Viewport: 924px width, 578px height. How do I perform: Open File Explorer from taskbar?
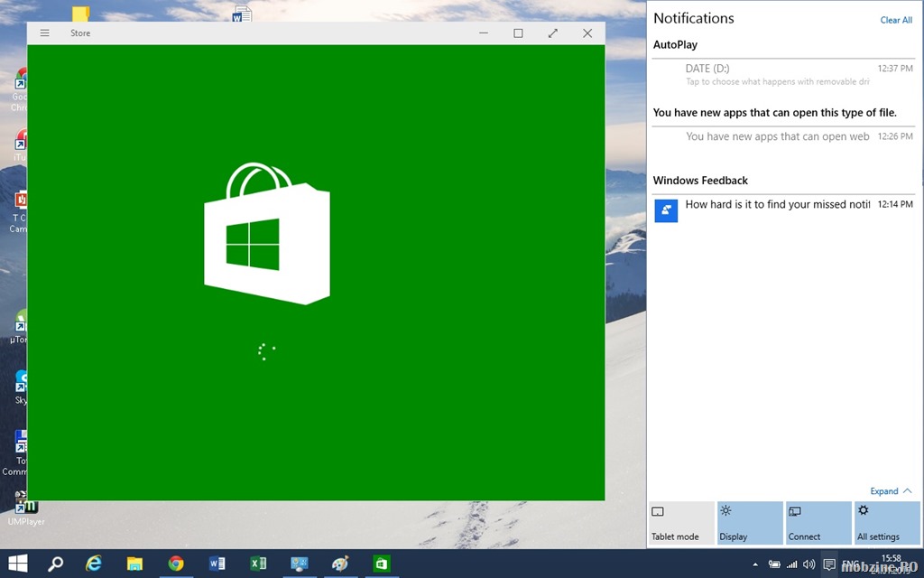pyautogui.click(x=134, y=564)
